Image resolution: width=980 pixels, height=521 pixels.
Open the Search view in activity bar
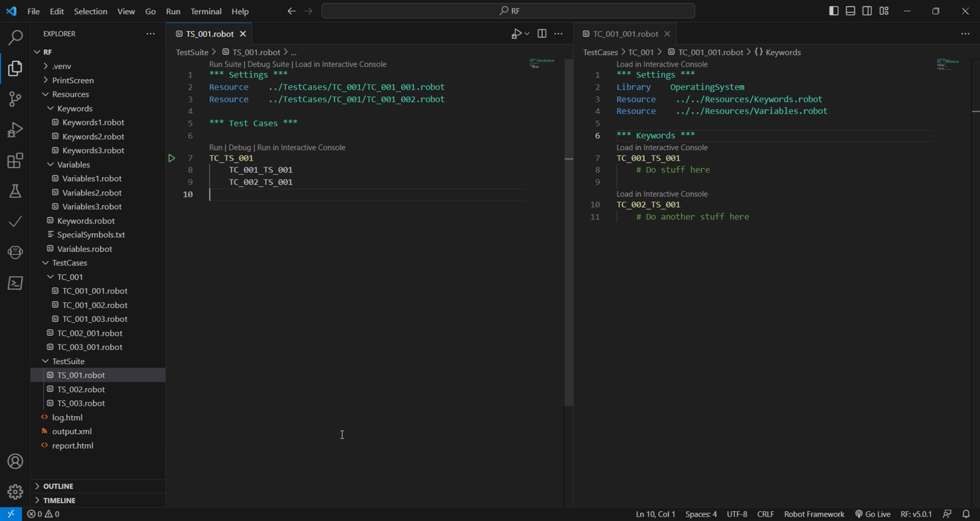[x=15, y=37]
